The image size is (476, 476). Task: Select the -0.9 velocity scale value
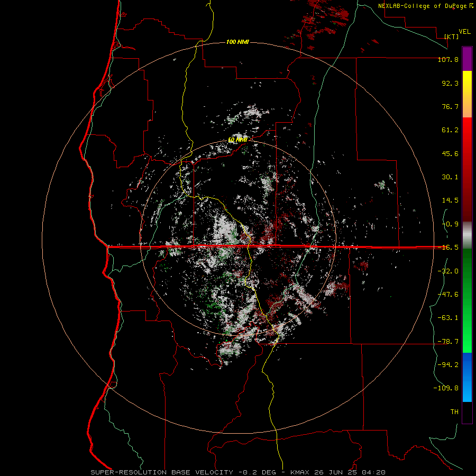click(450, 224)
